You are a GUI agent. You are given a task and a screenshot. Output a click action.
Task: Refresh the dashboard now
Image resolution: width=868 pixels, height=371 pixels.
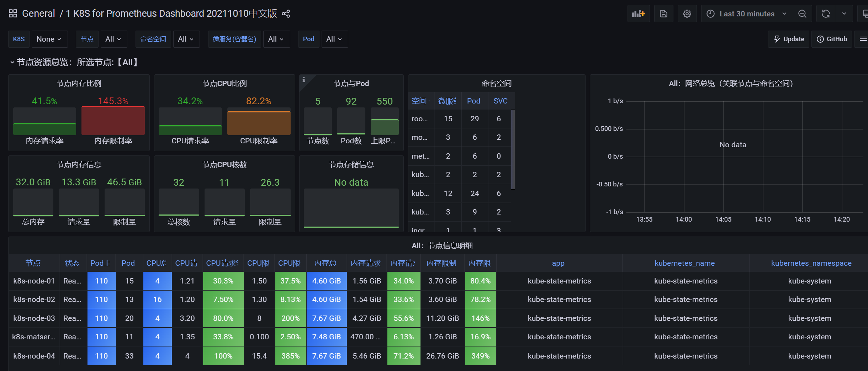tap(826, 14)
